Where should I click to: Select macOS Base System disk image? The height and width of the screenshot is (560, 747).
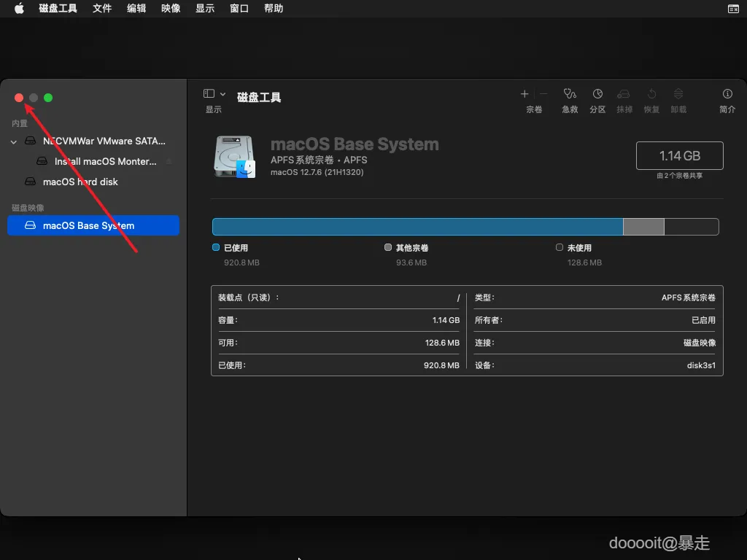click(93, 225)
